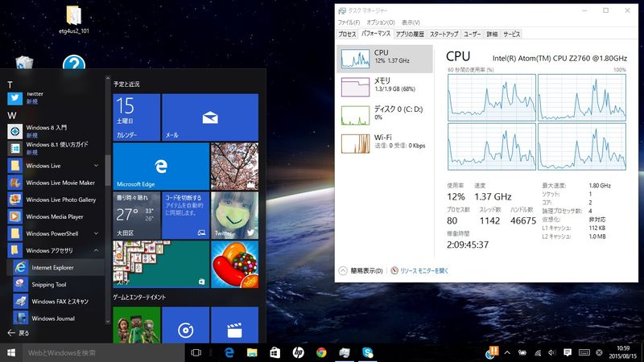Image resolution: width=644 pixels, height=362 pixels.
Task: Open the Twitter app icon in Start list
Action: (15, 97)
